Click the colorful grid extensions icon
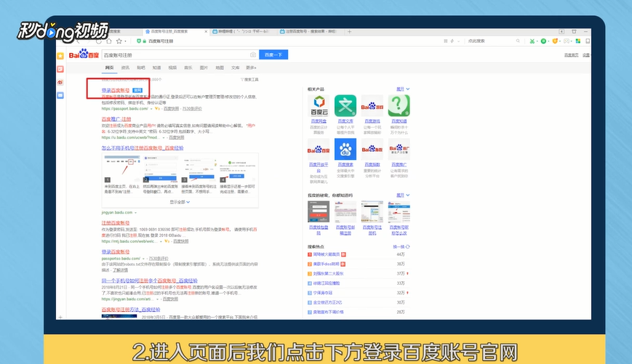632x364 pixels. [x=578, y=41]
